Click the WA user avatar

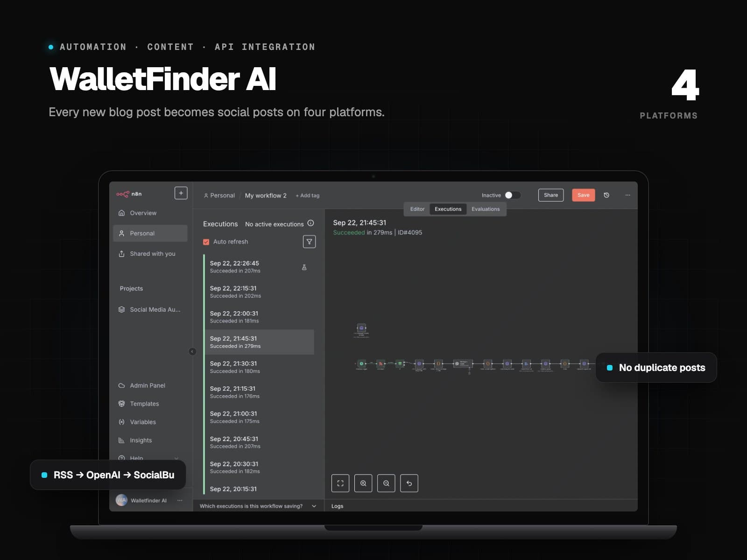(121, 500)
